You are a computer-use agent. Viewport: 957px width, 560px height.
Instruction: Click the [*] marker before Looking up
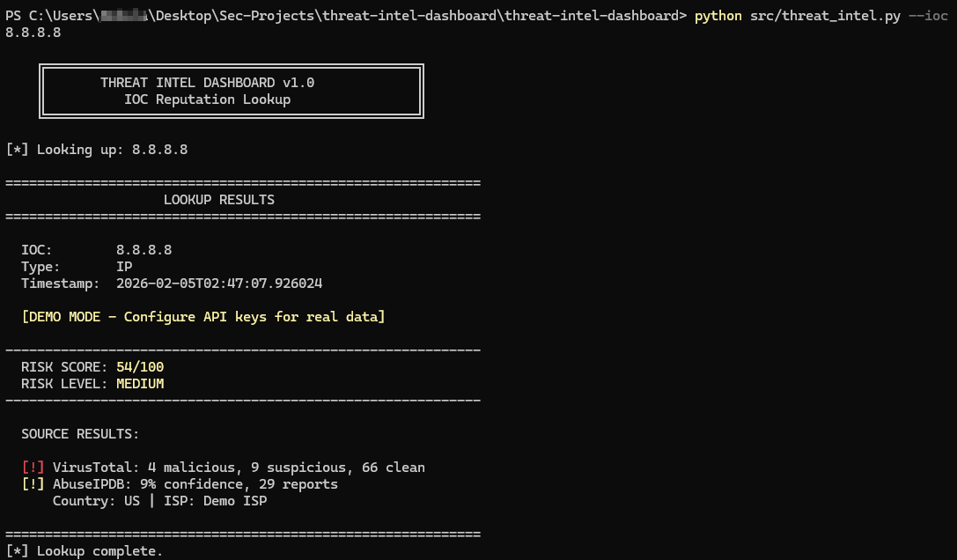17,150
